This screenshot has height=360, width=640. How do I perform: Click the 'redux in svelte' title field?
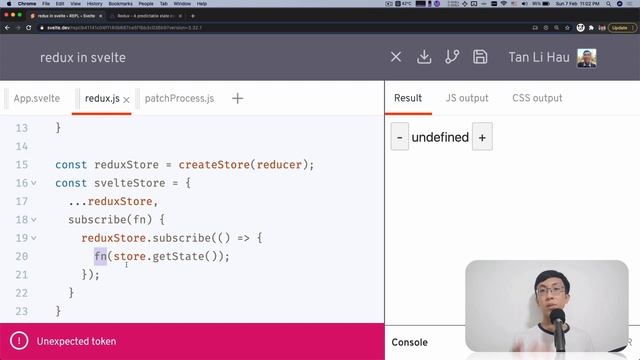(83, 58)
